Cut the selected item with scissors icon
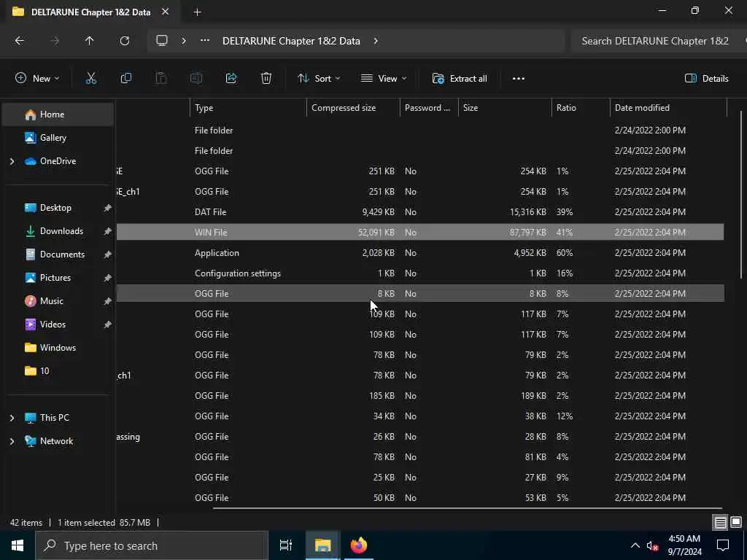The height and width of the screenshot is (560, 747). pos(91,79)
